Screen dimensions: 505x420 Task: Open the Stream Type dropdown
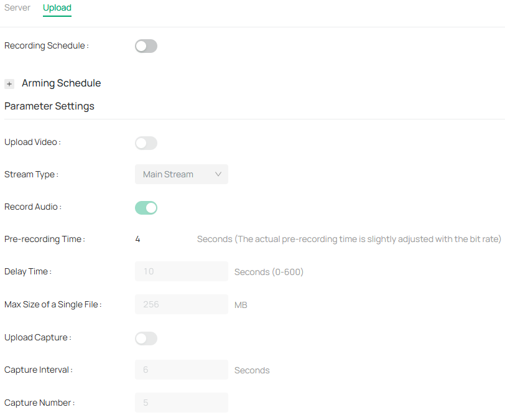(x=181, y=174)
